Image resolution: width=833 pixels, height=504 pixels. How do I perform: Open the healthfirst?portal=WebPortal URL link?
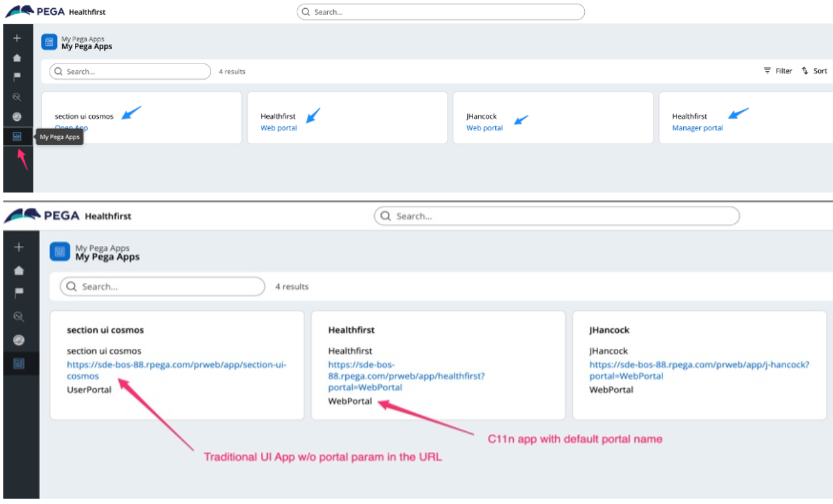[x=407, y=376]
